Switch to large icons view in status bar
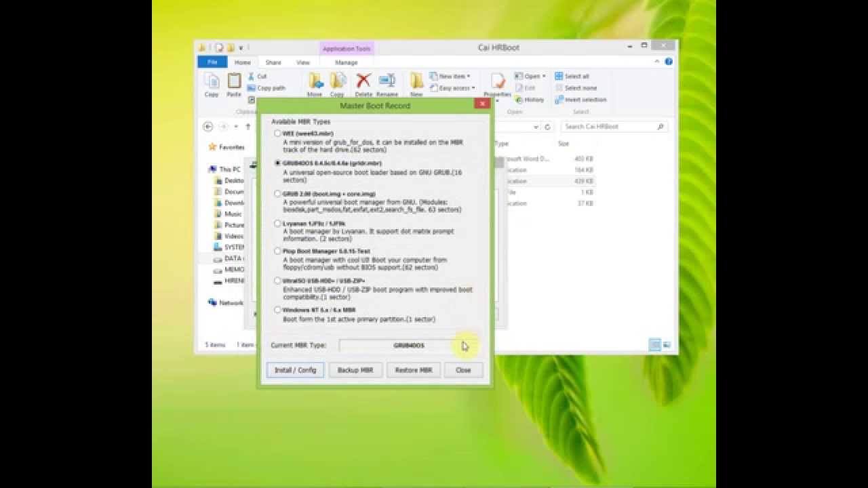 pos(667,345)
